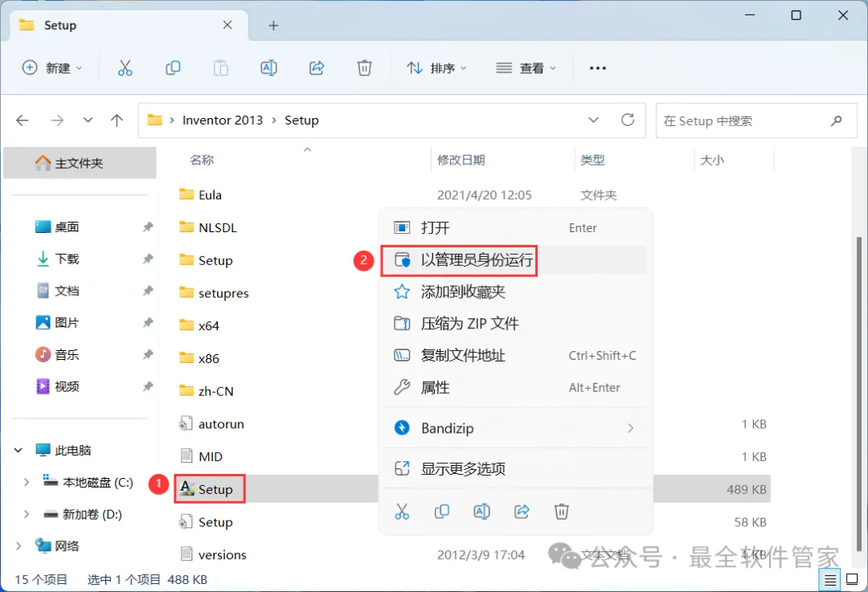868x592 pixels.
Task: Click the Share icon in the context menu
Action: (x=522, y=511)
